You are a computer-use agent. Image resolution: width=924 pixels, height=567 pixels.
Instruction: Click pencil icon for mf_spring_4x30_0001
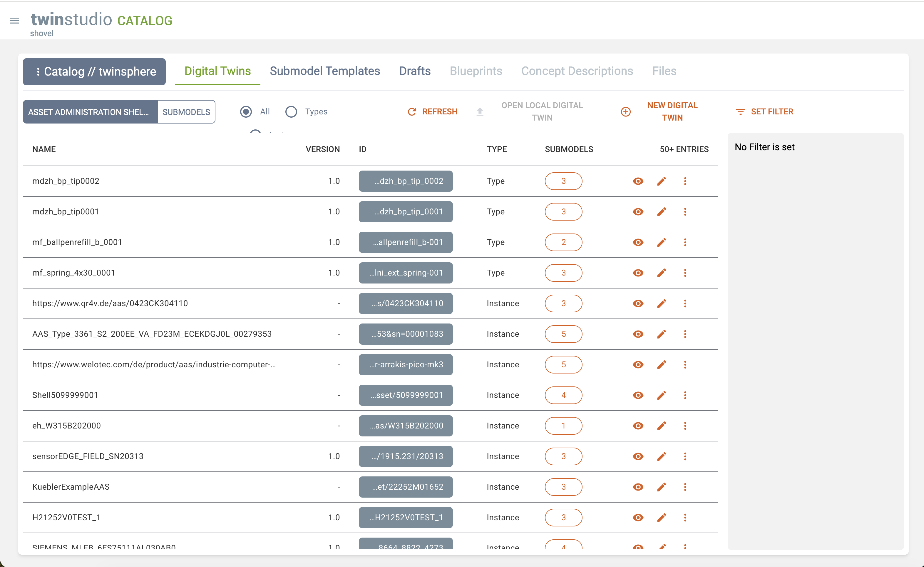pos(662,273)
